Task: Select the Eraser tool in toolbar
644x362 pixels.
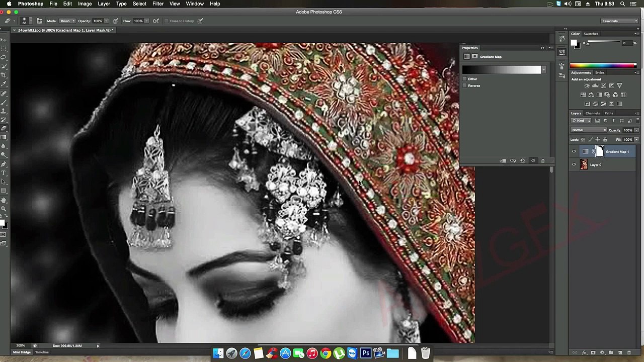Action: (5, 128)
